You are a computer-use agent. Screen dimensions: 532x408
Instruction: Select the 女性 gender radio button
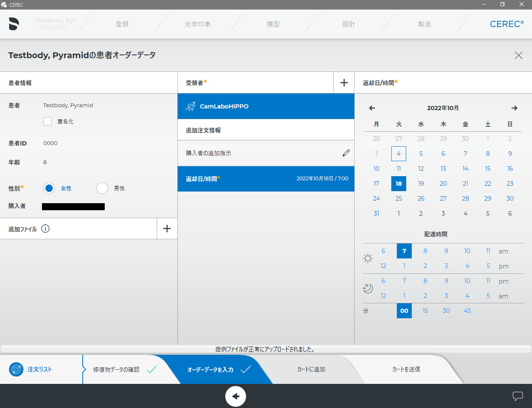point(49,188)
